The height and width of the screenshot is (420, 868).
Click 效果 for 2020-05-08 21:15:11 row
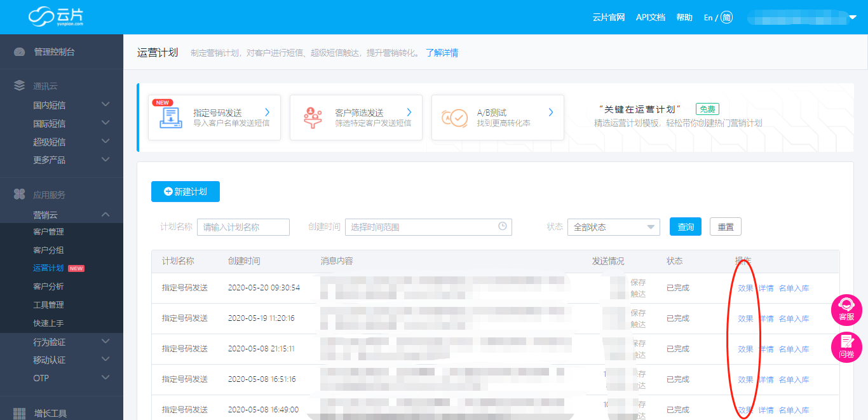click(745, 349)
